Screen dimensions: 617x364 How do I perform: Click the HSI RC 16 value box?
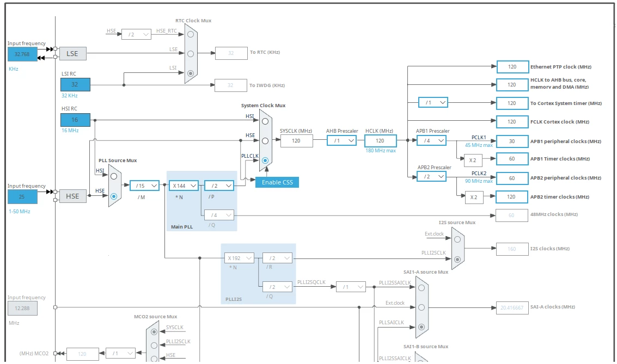click(x=75, y=120)
